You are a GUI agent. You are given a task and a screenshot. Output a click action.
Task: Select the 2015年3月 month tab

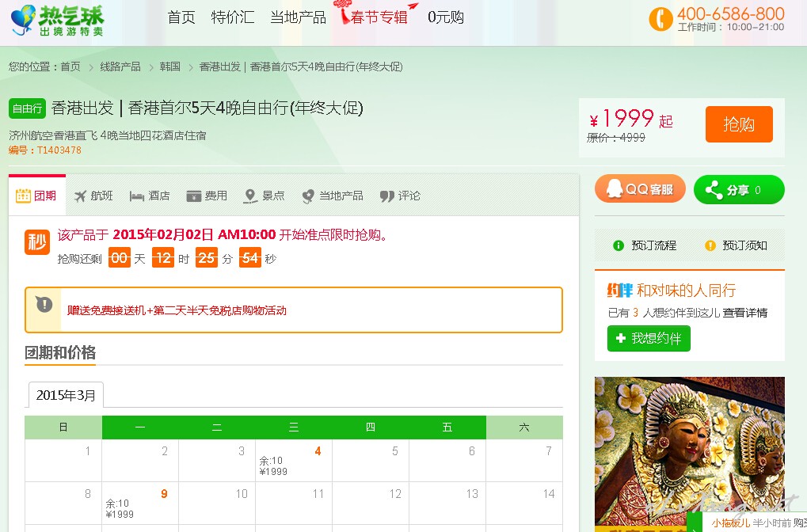66,395
